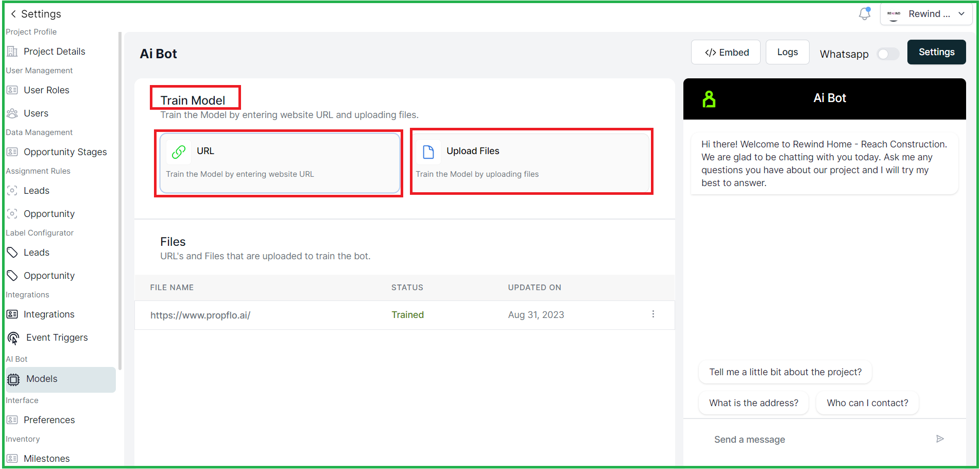Open Preferences under Interface
This screenshot has width=980, height=469.
(49, 420)
